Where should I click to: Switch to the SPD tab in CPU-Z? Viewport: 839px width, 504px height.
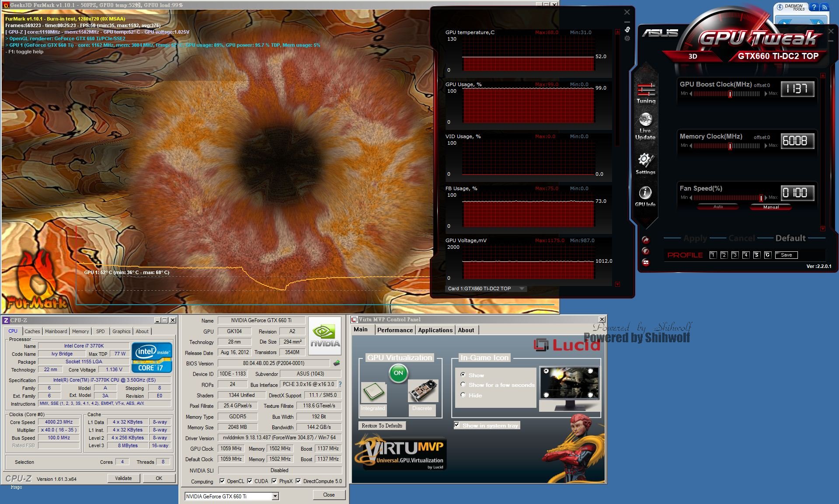(x=101, y=331)
